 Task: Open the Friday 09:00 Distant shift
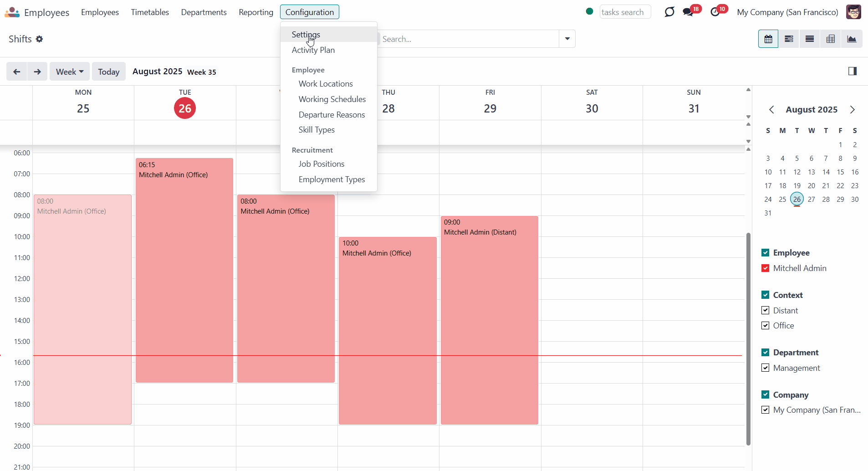click(490, 320)
